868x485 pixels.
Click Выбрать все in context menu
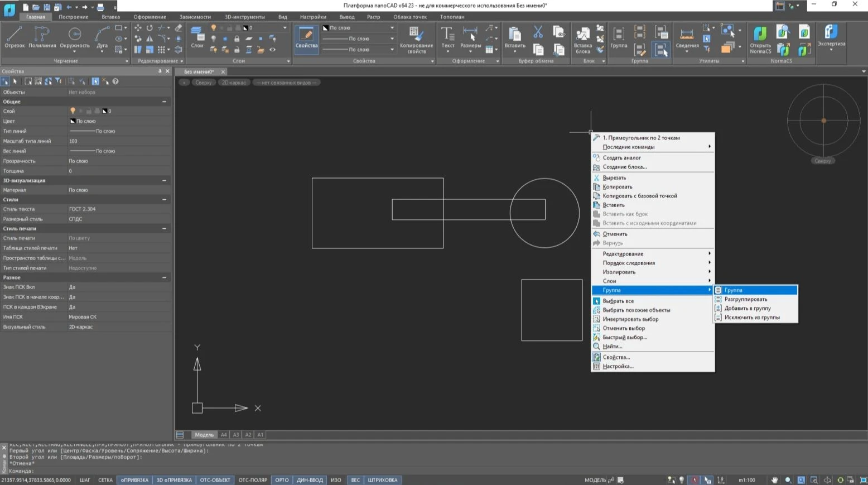coord(618,301)
